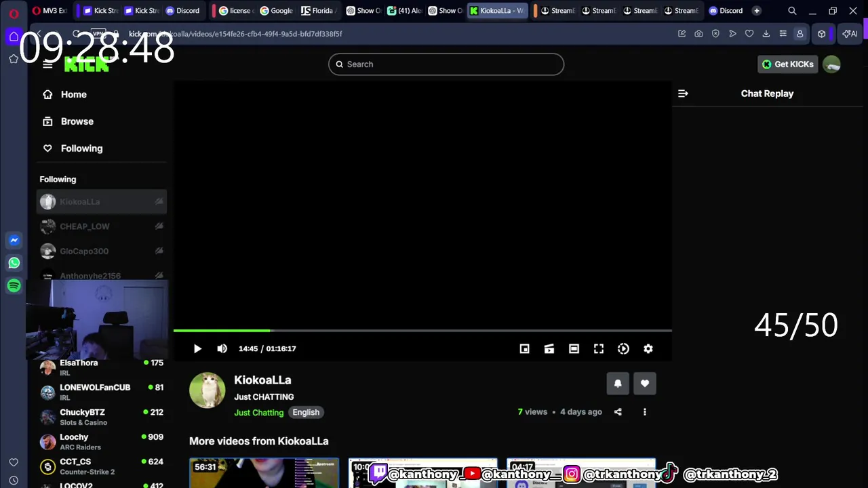868x488 pixels.
Task: Toggle the sidebar hamburger menu
Action: pos(47,64)
